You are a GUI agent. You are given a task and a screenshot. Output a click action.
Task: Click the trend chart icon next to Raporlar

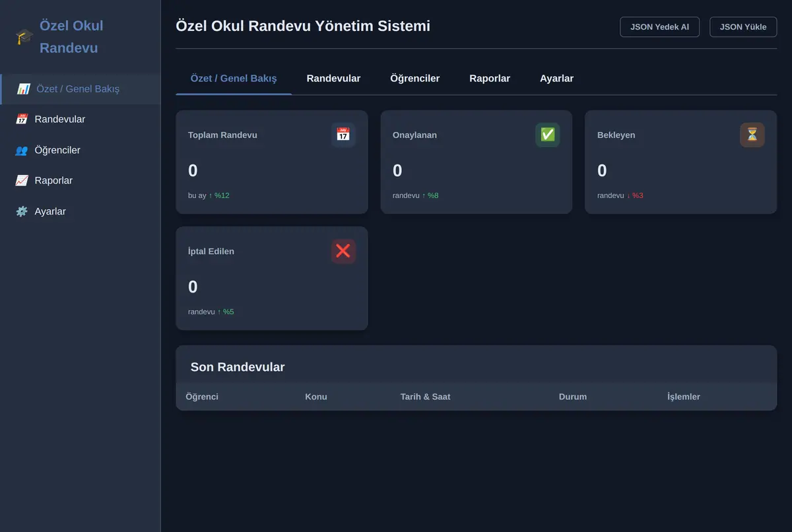[x=22, y=181]
